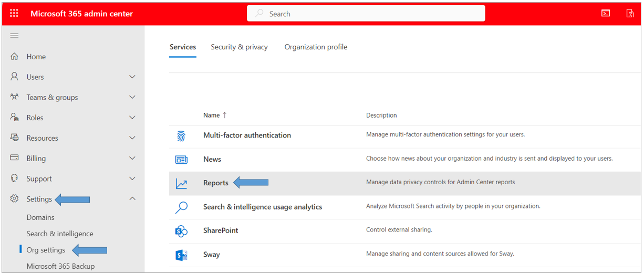The image size is (644, 274).
Task: Click 'Manage multi-factor authentication settings' description
Action: pyautogui.click(x=445, y=134)
